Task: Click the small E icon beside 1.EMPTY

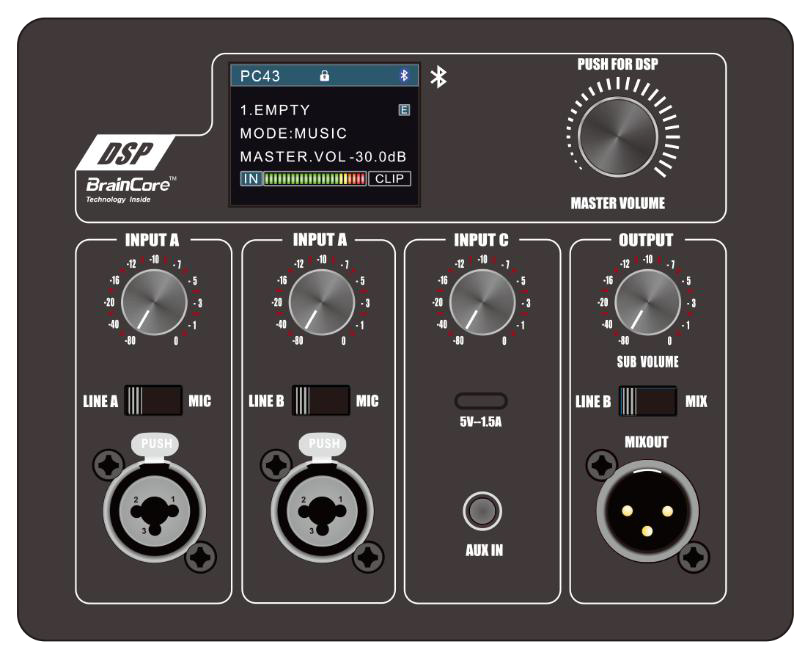Action: pyautogui.click(x=404, y=109)
